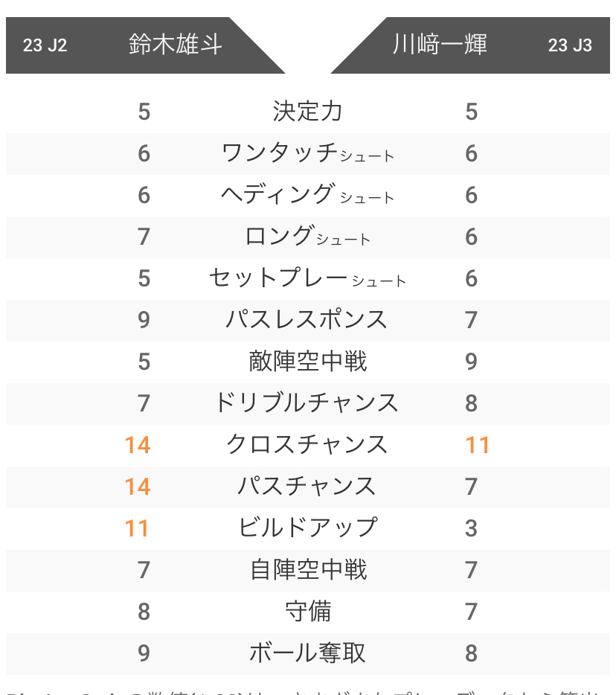Select the 自陣空中戦 stat label
This screenshot has height=695, width=616.
(307, 569)
